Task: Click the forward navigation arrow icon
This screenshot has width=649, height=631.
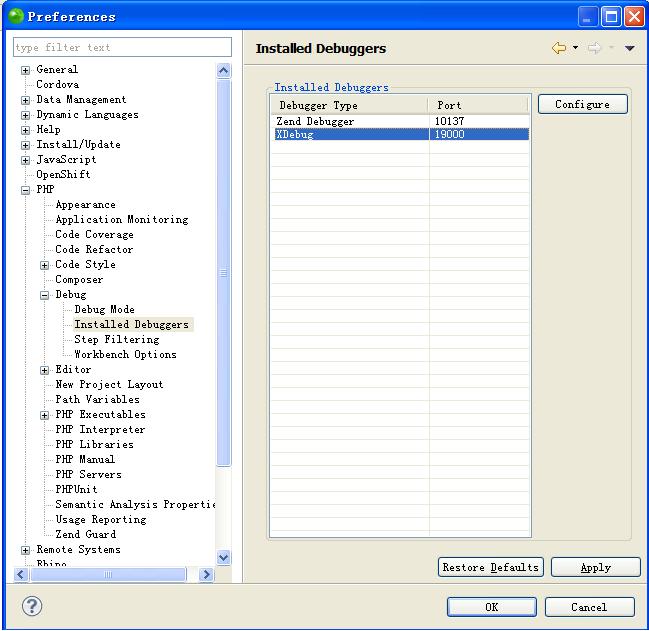Action: click(594, 48)
